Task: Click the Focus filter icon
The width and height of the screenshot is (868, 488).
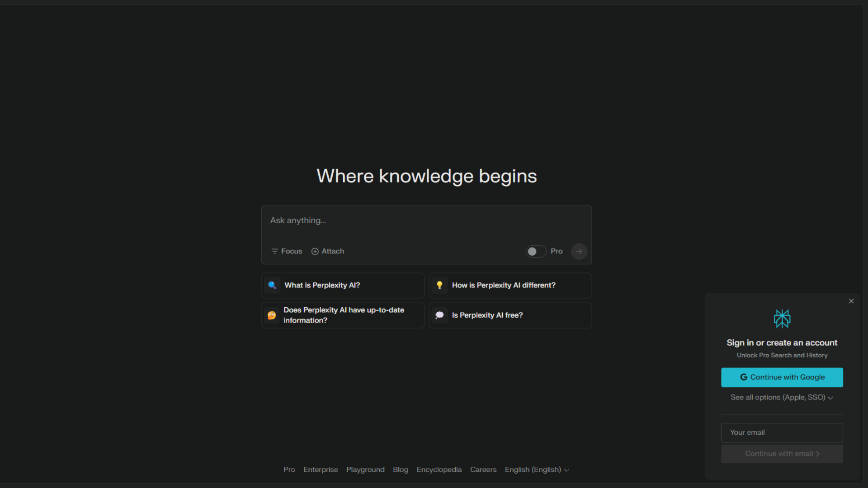Action: (x=274, y=251)
